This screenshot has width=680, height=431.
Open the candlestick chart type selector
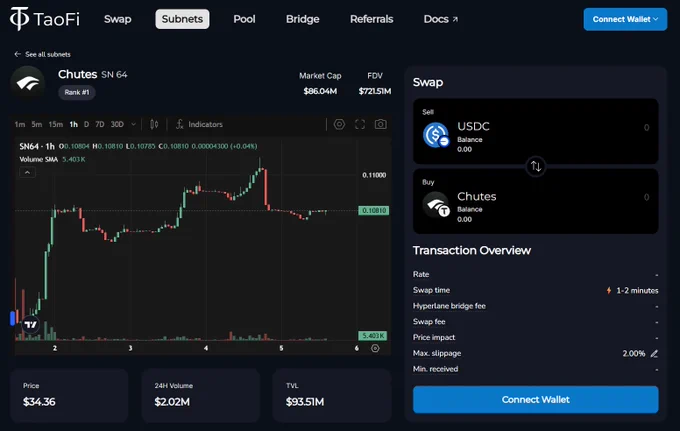tap(154, 124)
